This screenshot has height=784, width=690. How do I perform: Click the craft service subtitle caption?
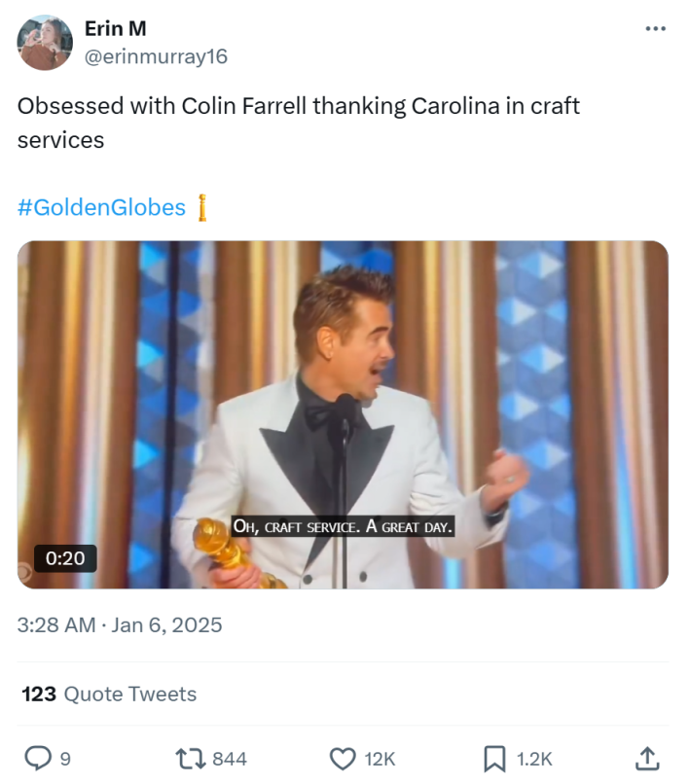pos(345,527)
